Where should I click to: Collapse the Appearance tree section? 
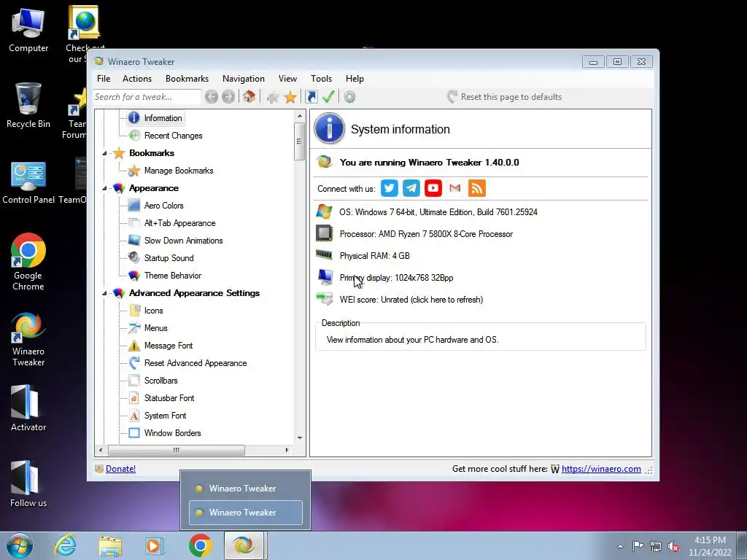pyautogui.click(x=104, y=189)
